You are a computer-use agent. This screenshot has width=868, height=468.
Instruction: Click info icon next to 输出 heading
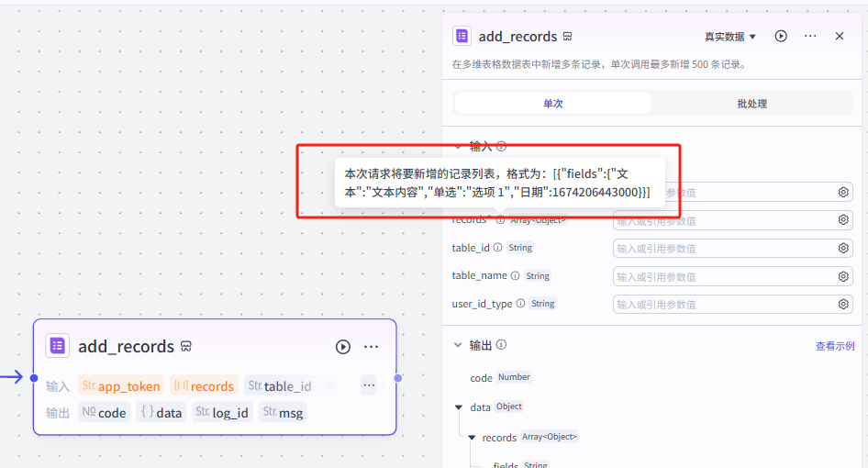[501, 344]
